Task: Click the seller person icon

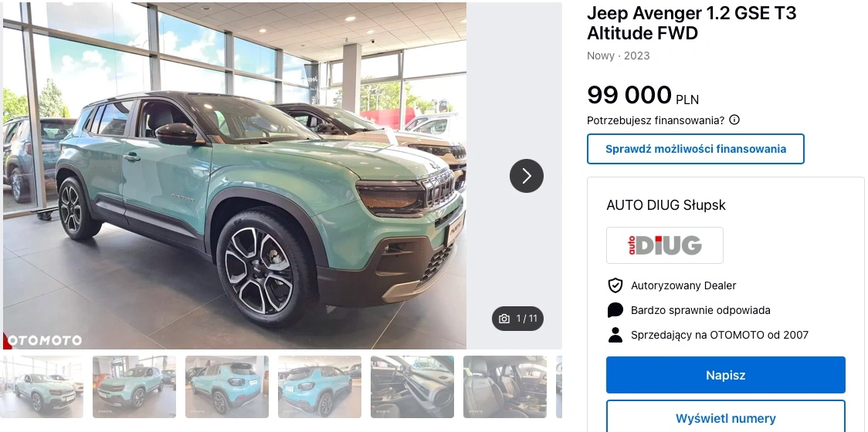Action: 615,335
